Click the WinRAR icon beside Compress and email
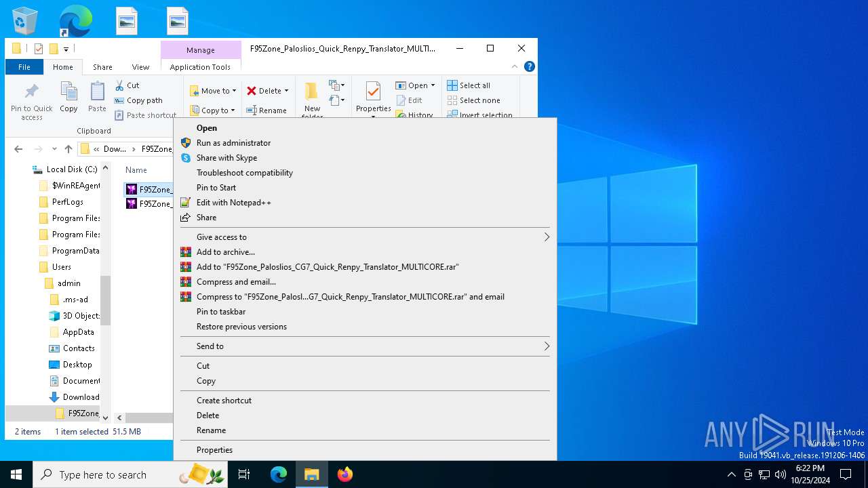 tap(186, 282)
